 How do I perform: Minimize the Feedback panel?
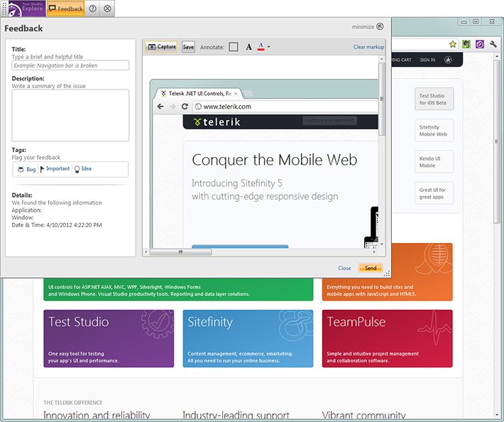click(368, 26)
